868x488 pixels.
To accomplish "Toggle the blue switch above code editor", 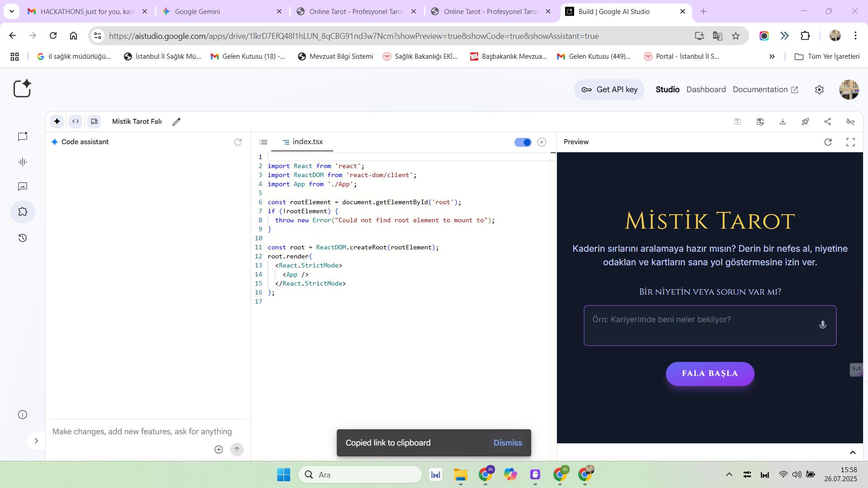I will (523, 142).
